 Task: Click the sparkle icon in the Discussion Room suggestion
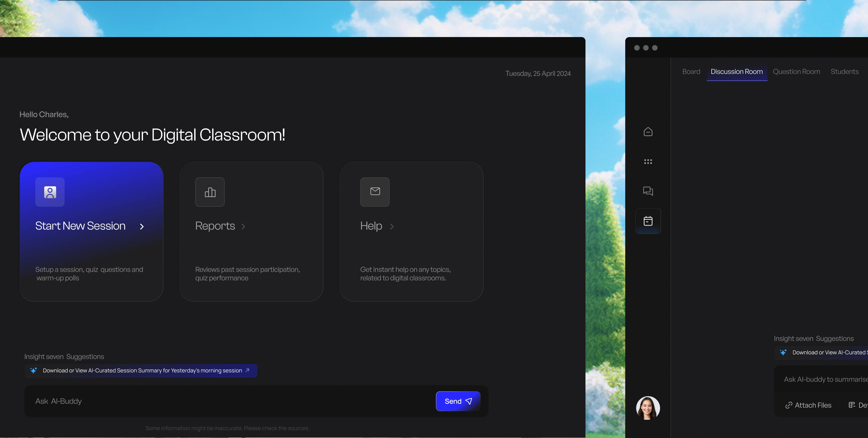point(783,352)
